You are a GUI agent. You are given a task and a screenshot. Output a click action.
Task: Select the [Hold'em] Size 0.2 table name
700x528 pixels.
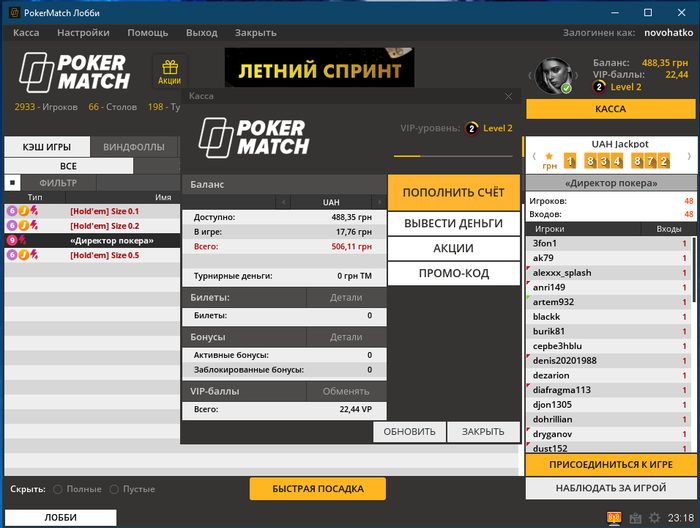(104, 226)
